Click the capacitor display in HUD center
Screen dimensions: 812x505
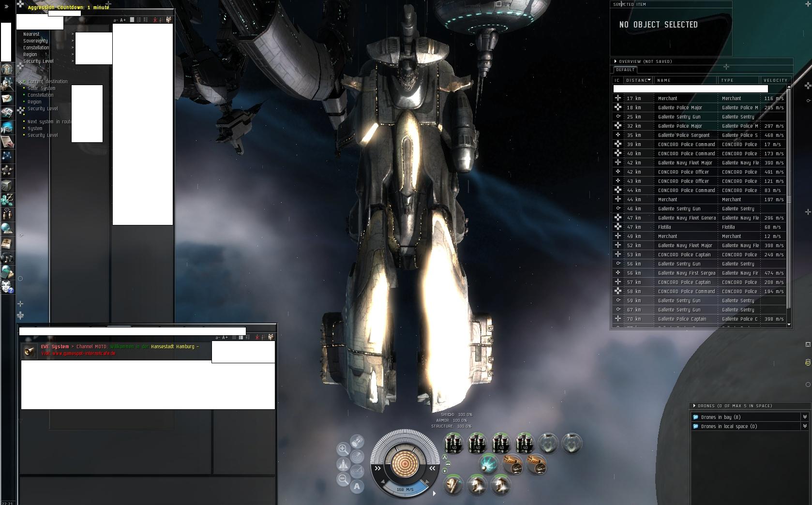[405, 464]
